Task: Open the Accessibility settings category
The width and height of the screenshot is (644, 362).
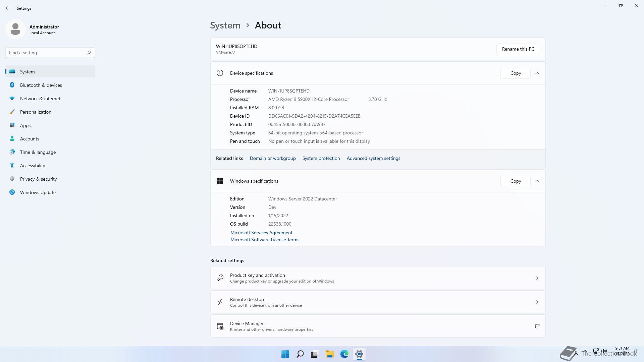Action: coord(32,166)
